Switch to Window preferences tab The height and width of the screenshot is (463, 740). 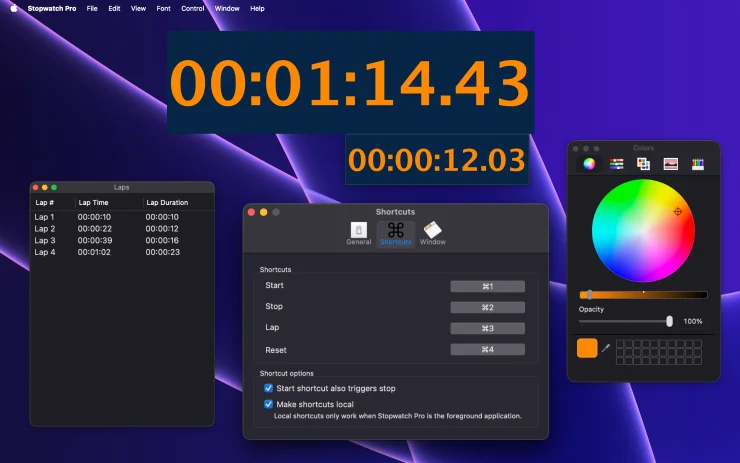pos(432,234)
